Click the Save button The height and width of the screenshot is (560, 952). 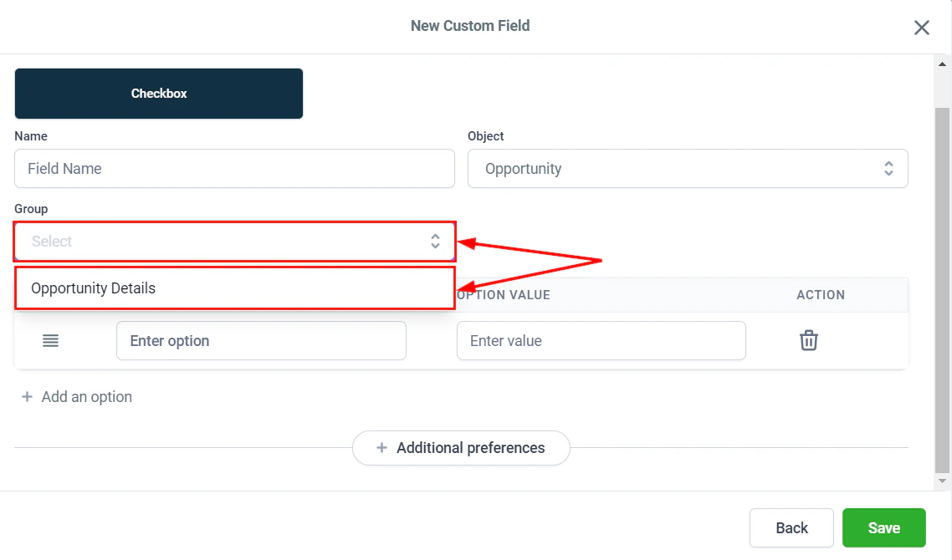click(x=883, y=527)
